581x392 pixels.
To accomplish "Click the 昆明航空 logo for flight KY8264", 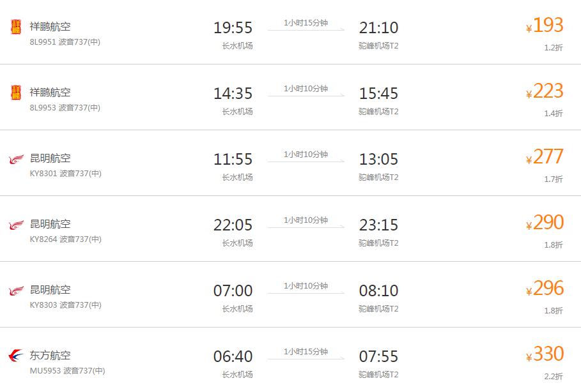I will [x=16, y=225].
